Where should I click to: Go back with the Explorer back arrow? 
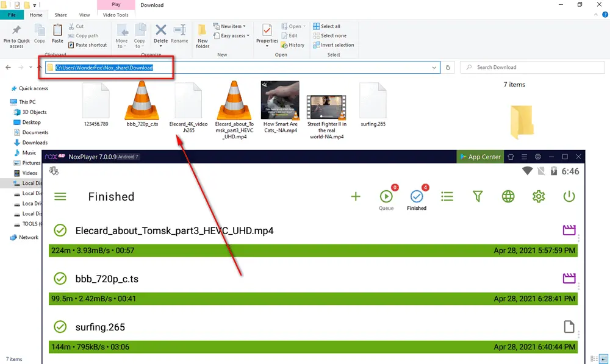[x=8, y=67]
